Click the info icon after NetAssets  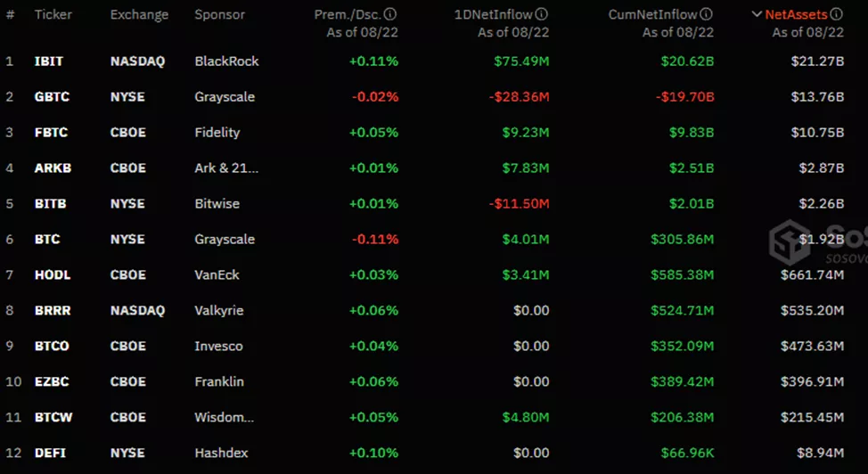coord(836,15)
